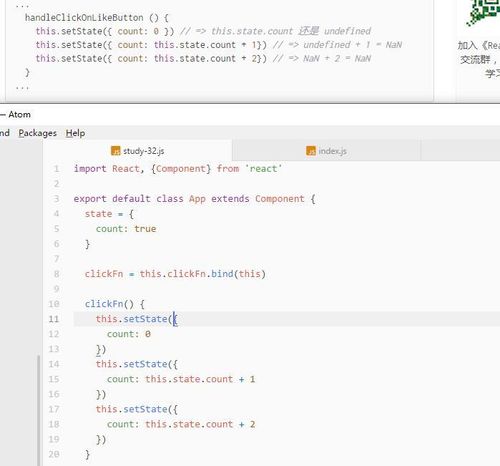Click line number 3 in the gutter
500x466 pixels.
56,199
